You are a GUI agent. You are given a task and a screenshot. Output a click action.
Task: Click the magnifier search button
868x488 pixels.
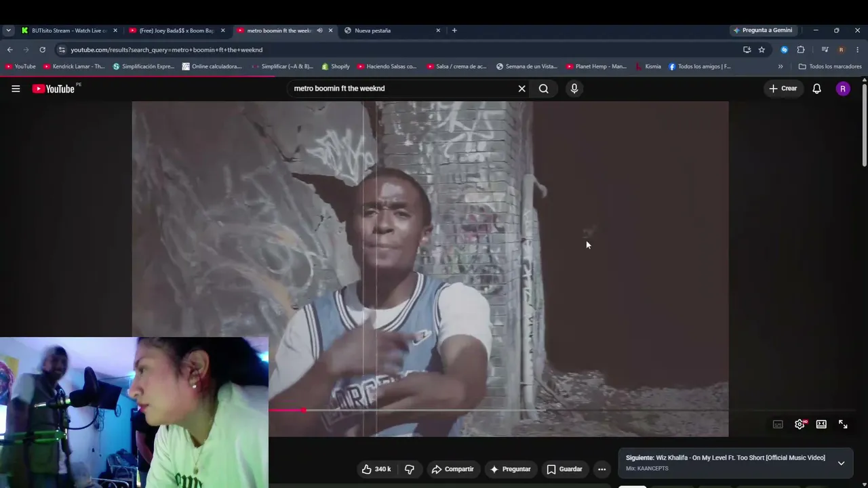pyautogui.click(x=544, y=89)
